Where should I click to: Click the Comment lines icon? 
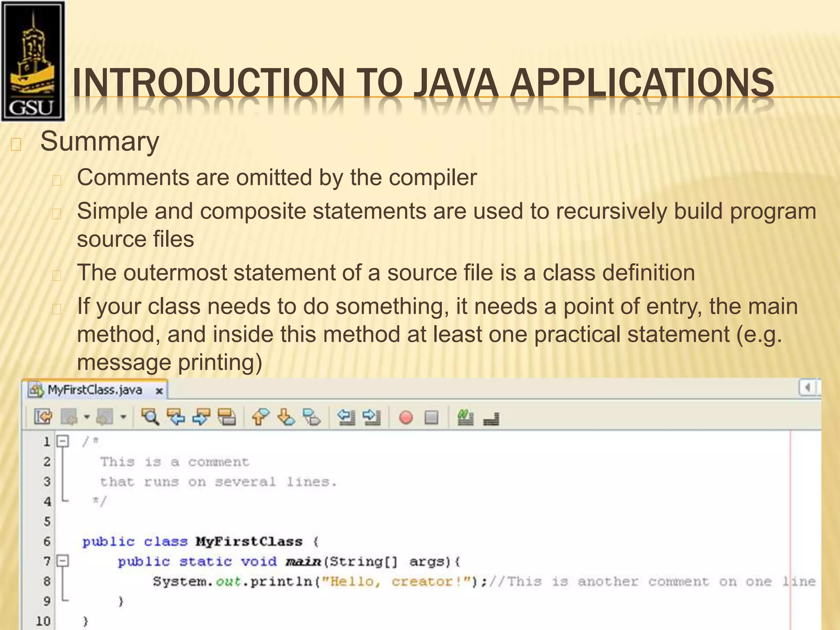click(465, 417)
